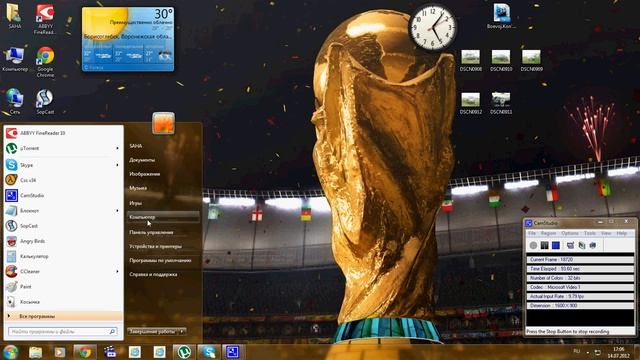Open the shutdown options arrow next to Завершение работы
This screenshot has width=640, height=360.
click(x=182, y=331)
